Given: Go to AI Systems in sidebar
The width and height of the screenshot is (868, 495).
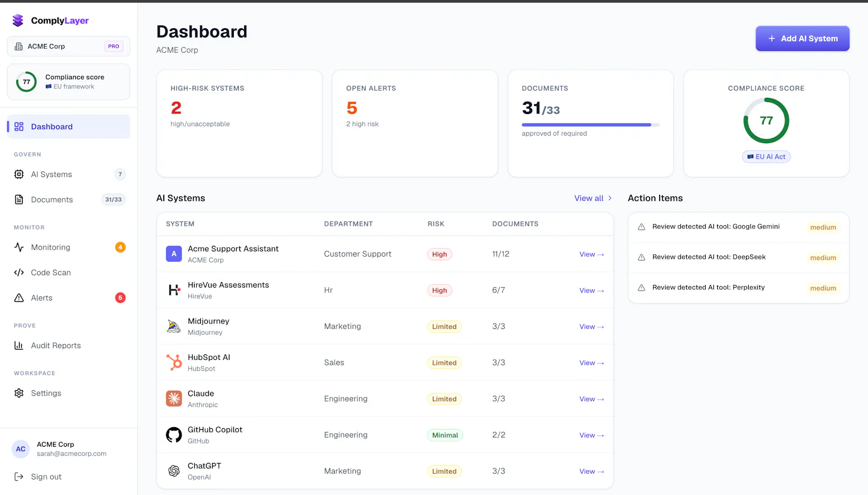Looking at the screenshot, I should (x=68, y=174).
